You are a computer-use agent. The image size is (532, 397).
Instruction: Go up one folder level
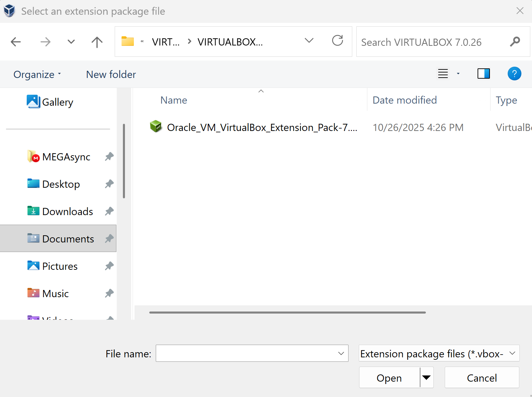[x=97, y=42]
